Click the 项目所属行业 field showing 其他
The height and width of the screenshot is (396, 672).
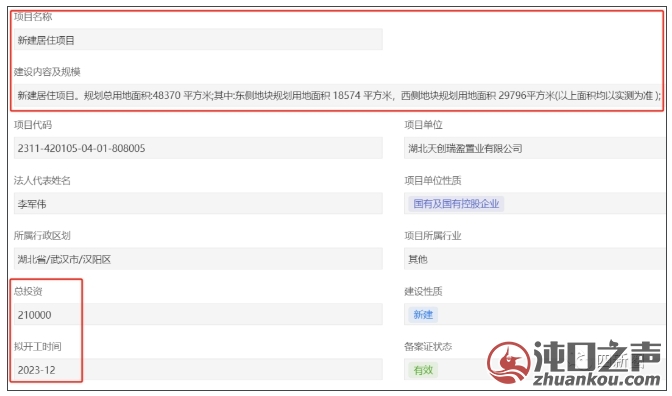534,259
